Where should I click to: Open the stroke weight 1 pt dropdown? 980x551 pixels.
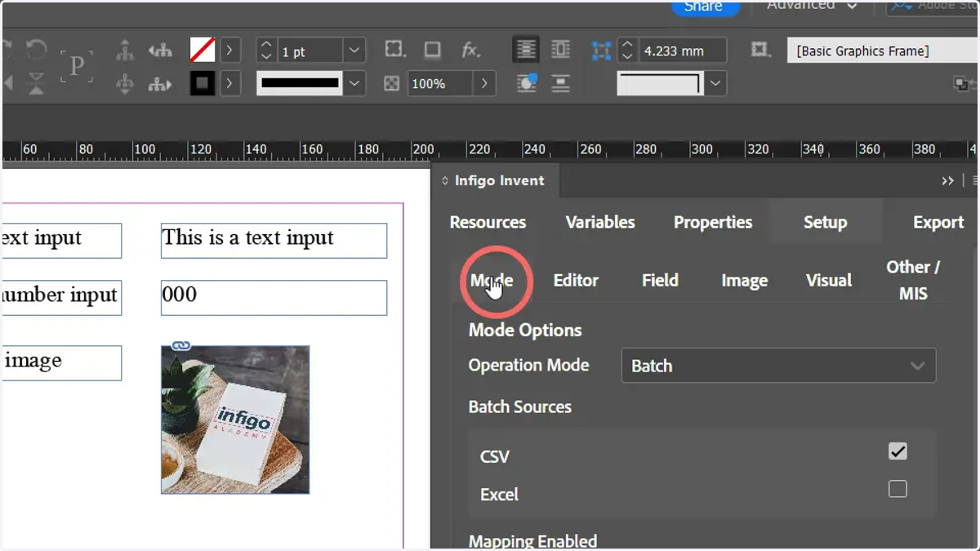point(354,51)
